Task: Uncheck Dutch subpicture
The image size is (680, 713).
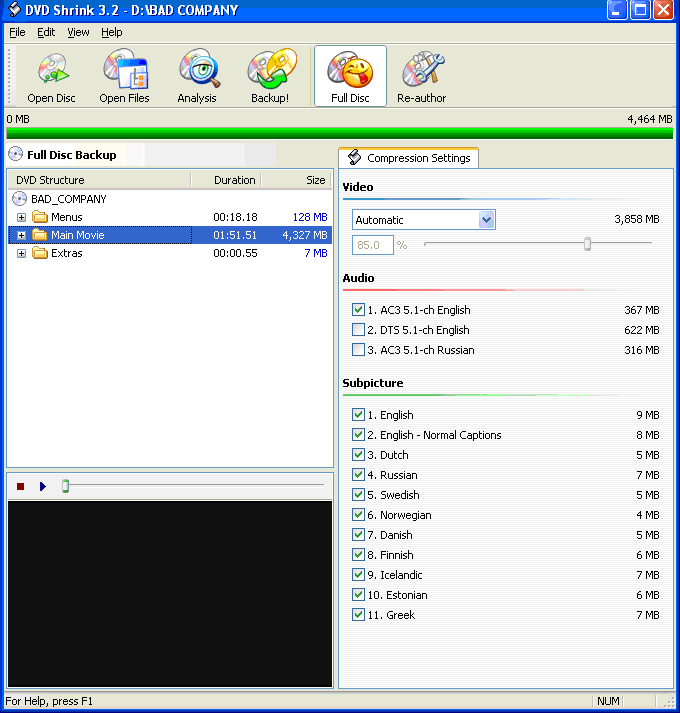Action: (x=358, y=455)
